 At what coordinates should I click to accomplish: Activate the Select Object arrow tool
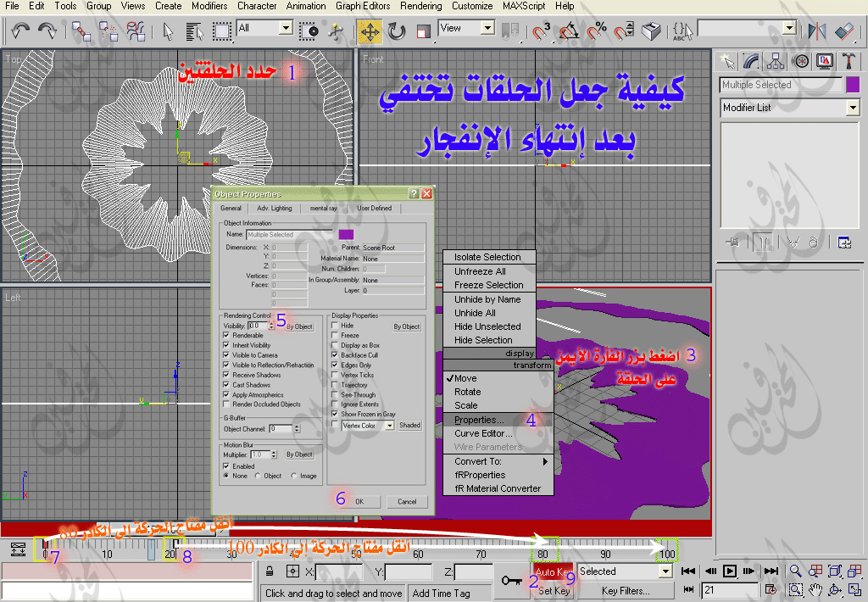[169, 31]
